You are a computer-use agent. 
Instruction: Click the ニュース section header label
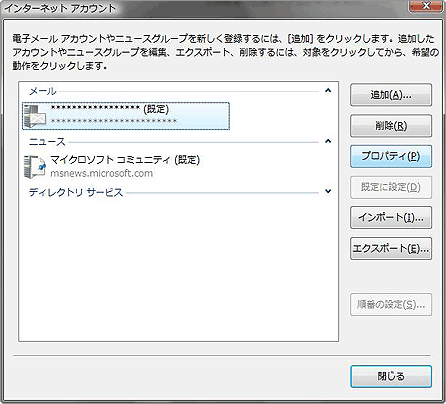47,142
